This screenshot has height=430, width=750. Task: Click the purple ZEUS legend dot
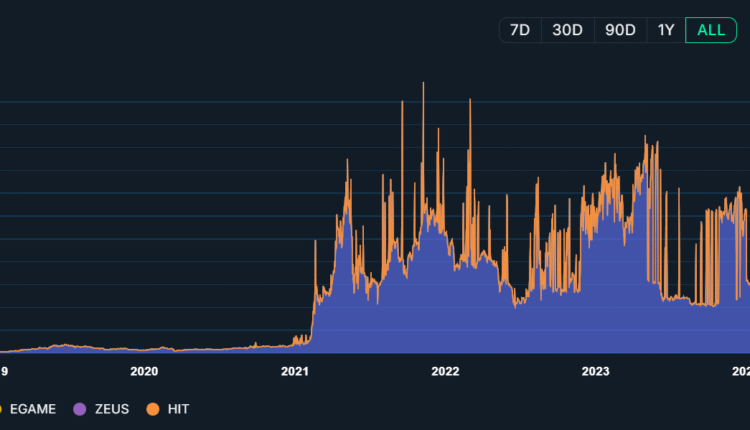pos(81,409)
